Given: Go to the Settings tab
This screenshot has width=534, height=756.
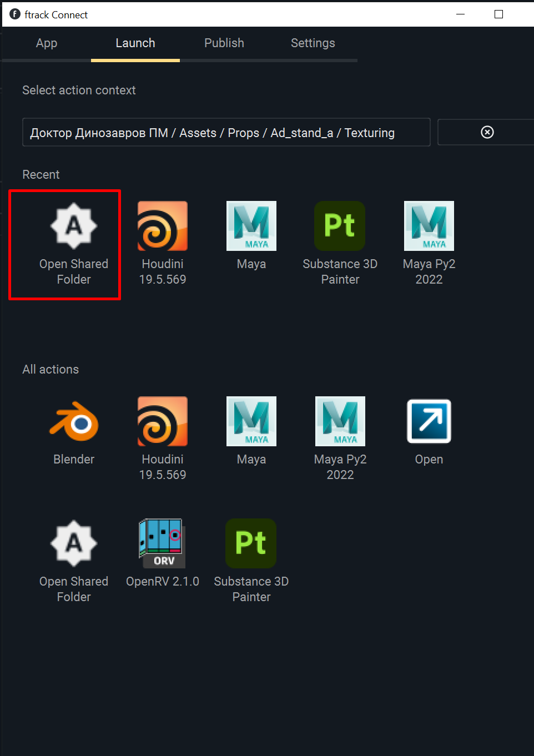Looking at the screenshot, I should tap(313, 43).
